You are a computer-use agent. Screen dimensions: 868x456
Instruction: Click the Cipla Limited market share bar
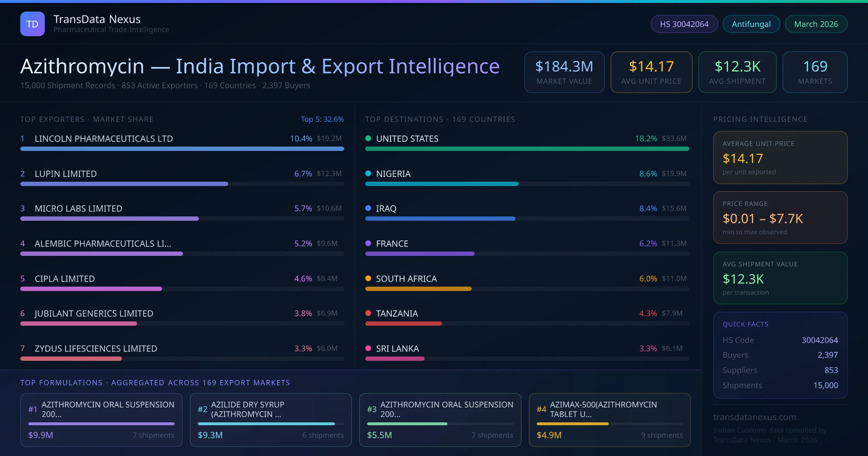91,289
